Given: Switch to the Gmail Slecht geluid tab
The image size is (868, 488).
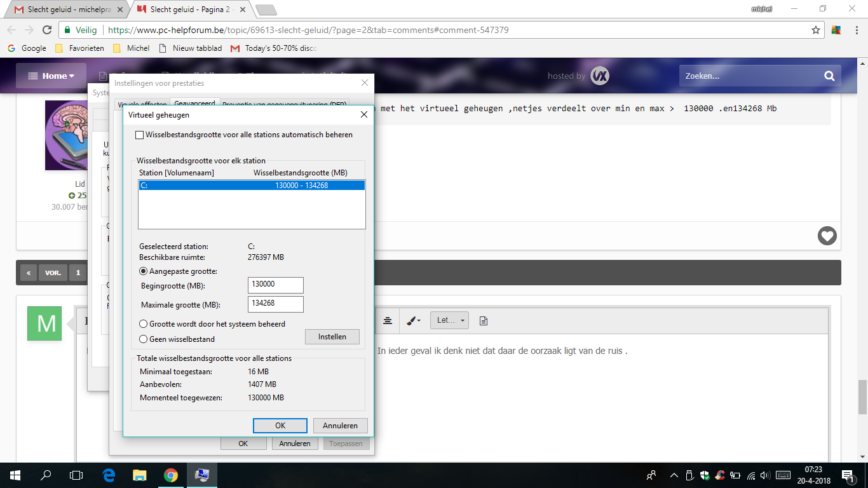Looking at the screenshot, I should pos(69,10).
